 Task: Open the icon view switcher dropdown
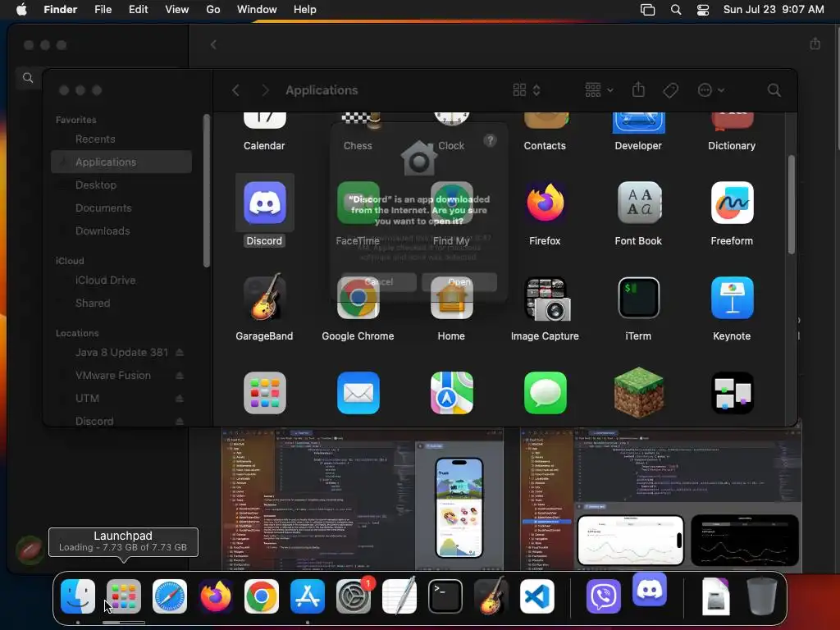[x=527, y=90]
